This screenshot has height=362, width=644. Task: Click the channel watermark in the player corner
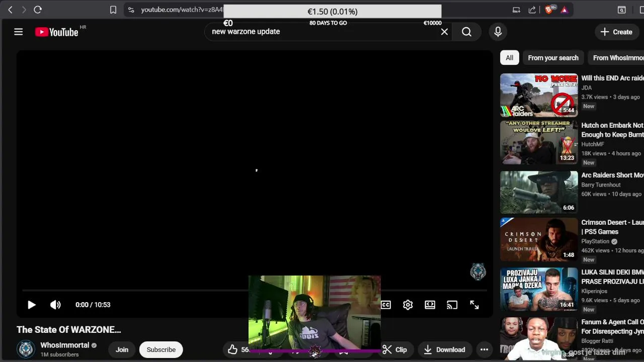pyautogui.click(x=478, y=271)
